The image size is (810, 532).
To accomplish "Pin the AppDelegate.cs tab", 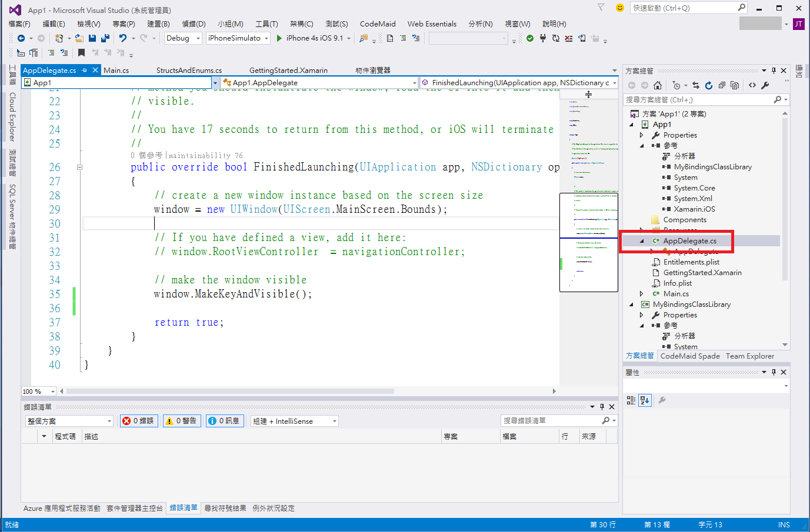I will point(85,70).
